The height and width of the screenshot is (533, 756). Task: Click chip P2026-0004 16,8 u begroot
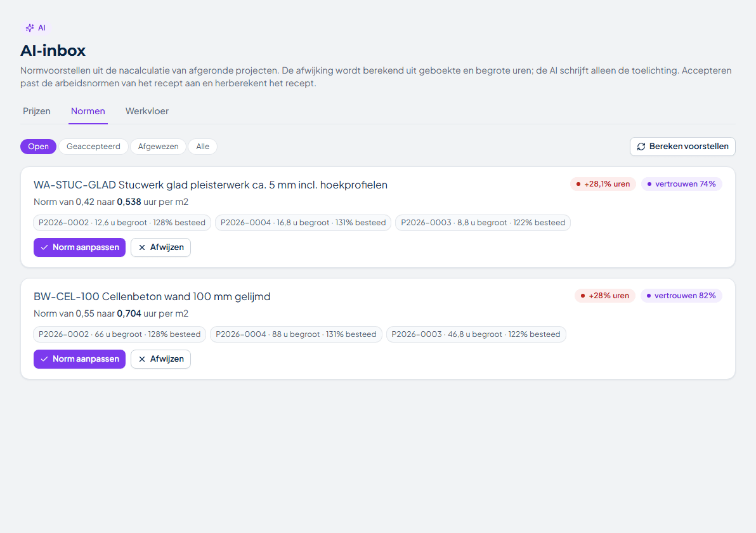tap(303, 223)
